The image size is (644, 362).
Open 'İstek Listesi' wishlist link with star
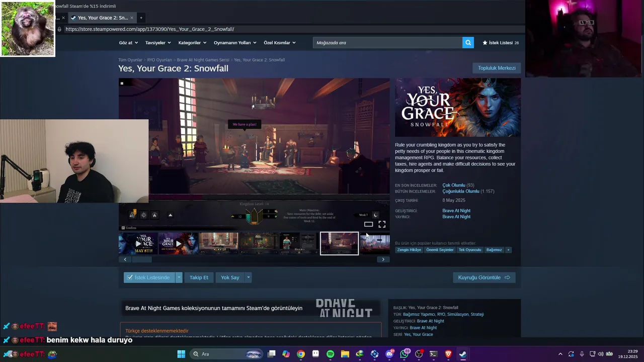pos(501,43)
